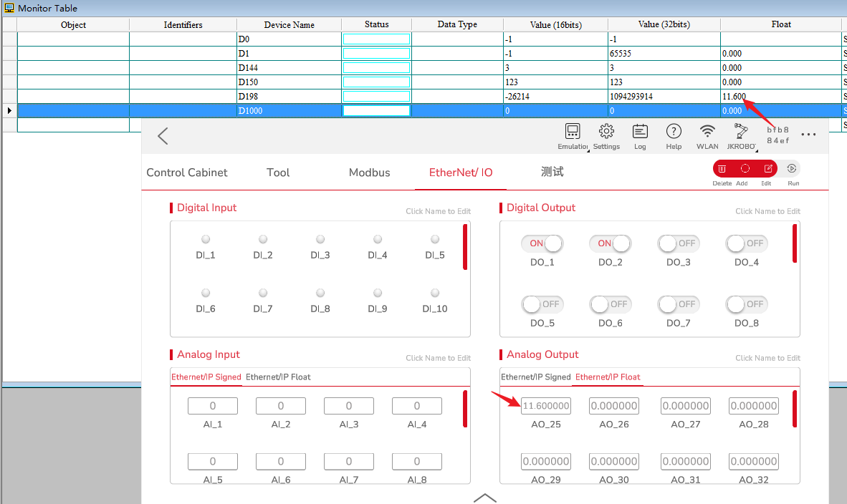
Task: Switch to the Modbus tab
Action: [369, 173]
